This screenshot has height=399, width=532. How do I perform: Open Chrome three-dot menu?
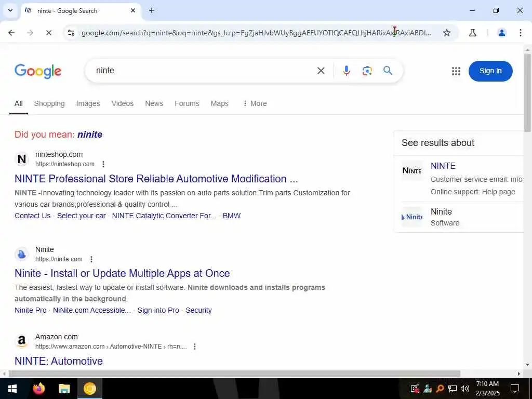tap(520, 33)
